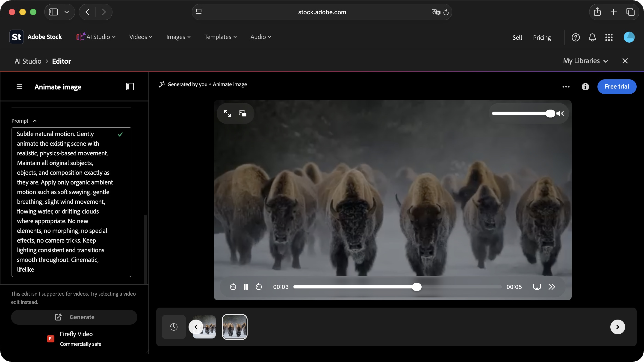Collapse the Prompt section

coord(24,121)
